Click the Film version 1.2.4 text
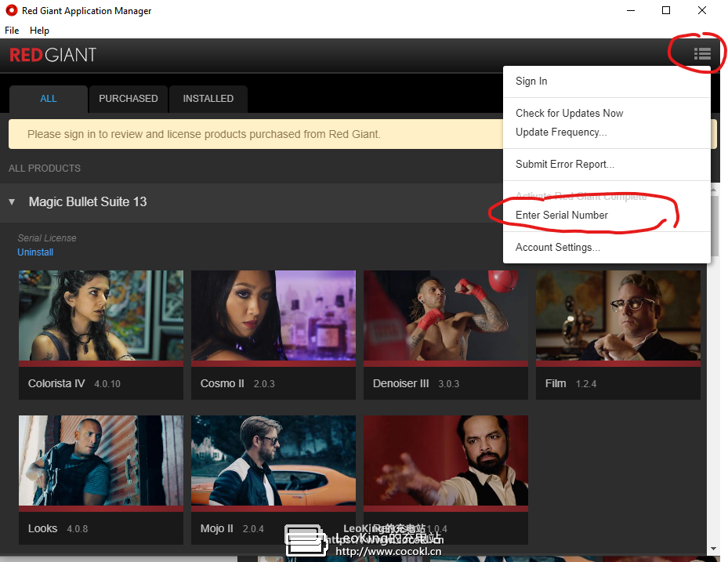Image resolution: width=728 pixels, height=562 pixels. click(586, 384)
